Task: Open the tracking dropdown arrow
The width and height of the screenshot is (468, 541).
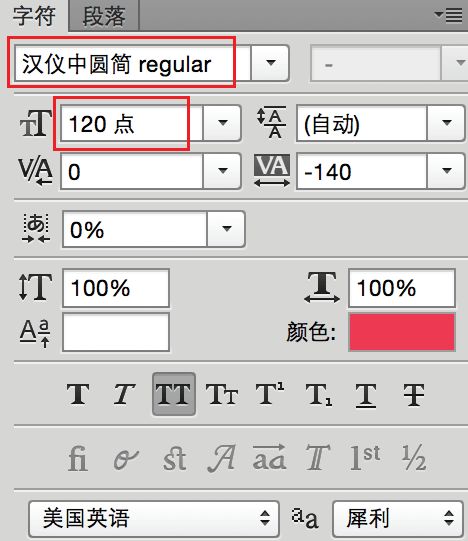Action: [x=446, y=171]
